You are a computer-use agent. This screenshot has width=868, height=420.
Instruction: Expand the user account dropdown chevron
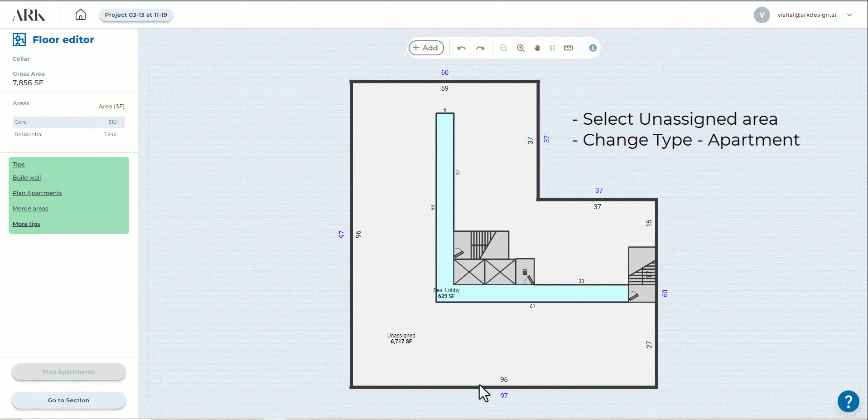click(849, 15)
